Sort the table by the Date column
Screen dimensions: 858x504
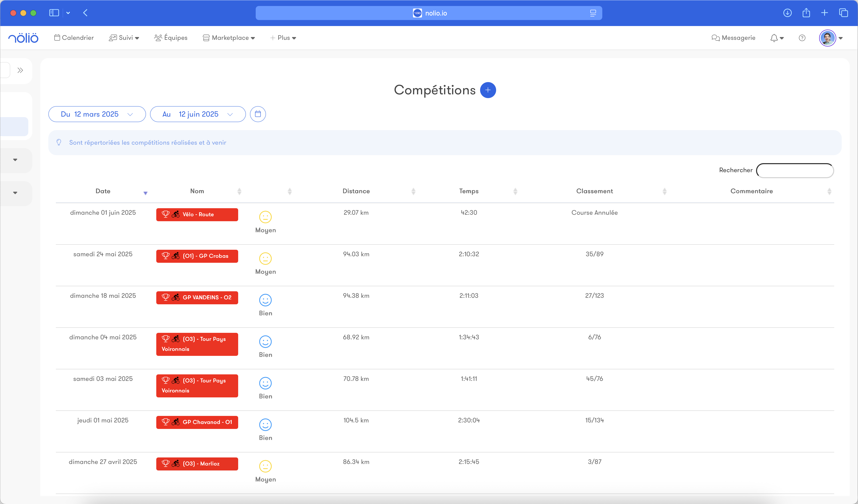(x=103, y=191)
